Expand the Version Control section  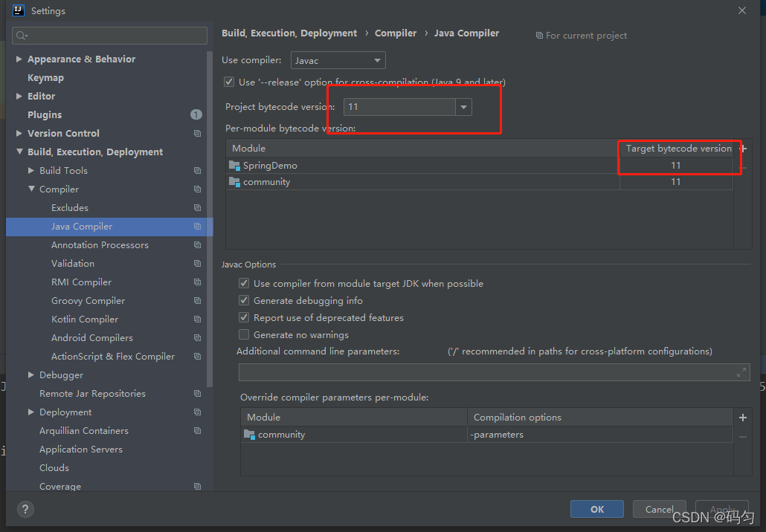click(19, 133)
